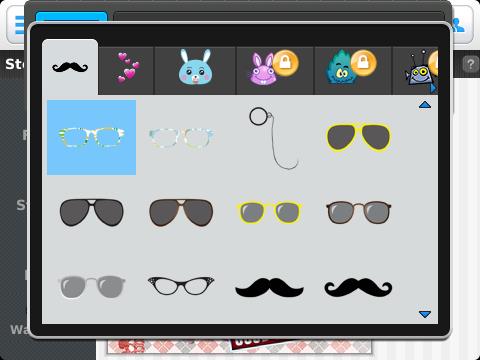Open the robot bug sticker pack tab
This screenshot has height=360, width=480.
pos(415,70)
